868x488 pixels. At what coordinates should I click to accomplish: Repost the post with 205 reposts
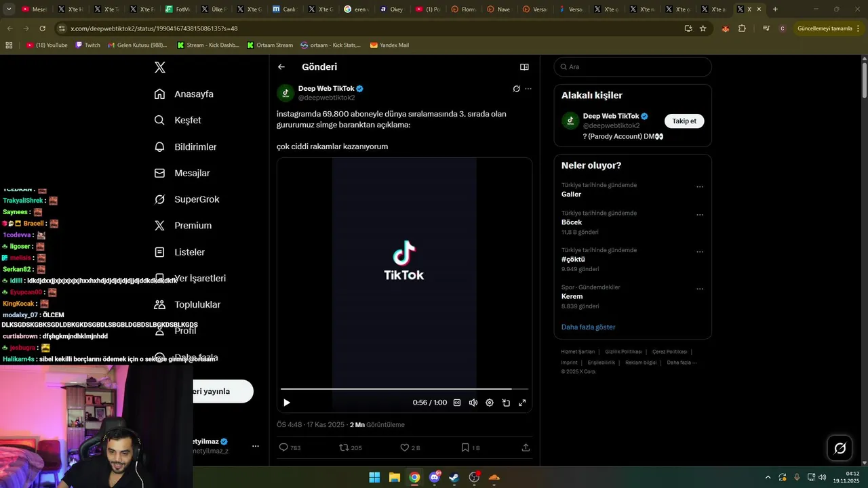point(351,447)
